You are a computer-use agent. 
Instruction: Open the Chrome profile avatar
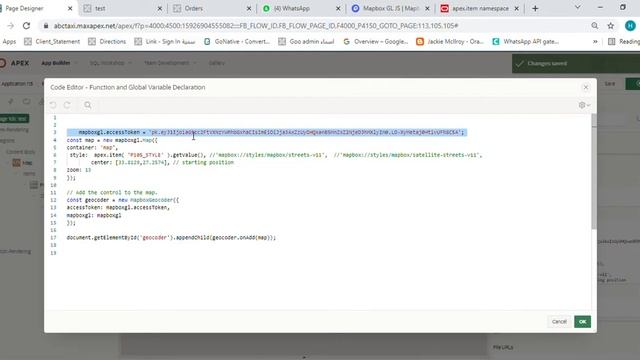[x=630, y=26]
